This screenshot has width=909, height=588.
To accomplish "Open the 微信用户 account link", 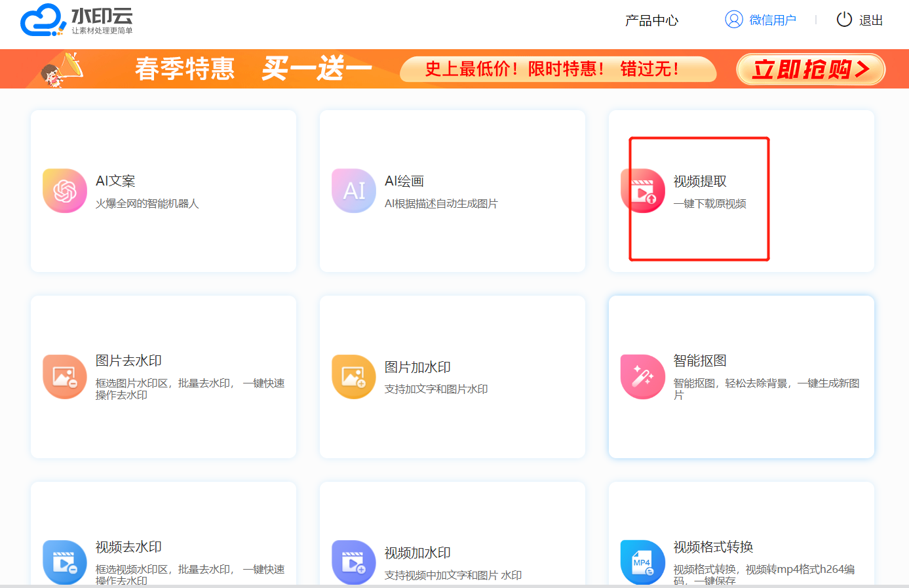I will 773,20.
